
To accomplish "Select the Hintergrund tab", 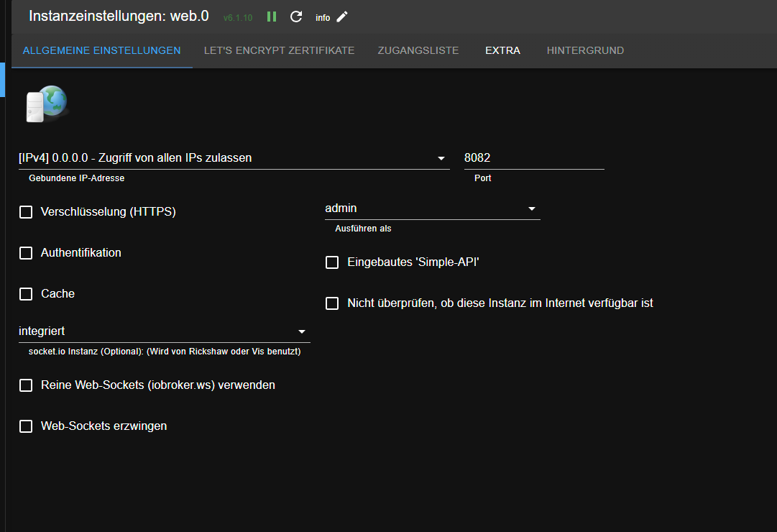I will [585, 51].
